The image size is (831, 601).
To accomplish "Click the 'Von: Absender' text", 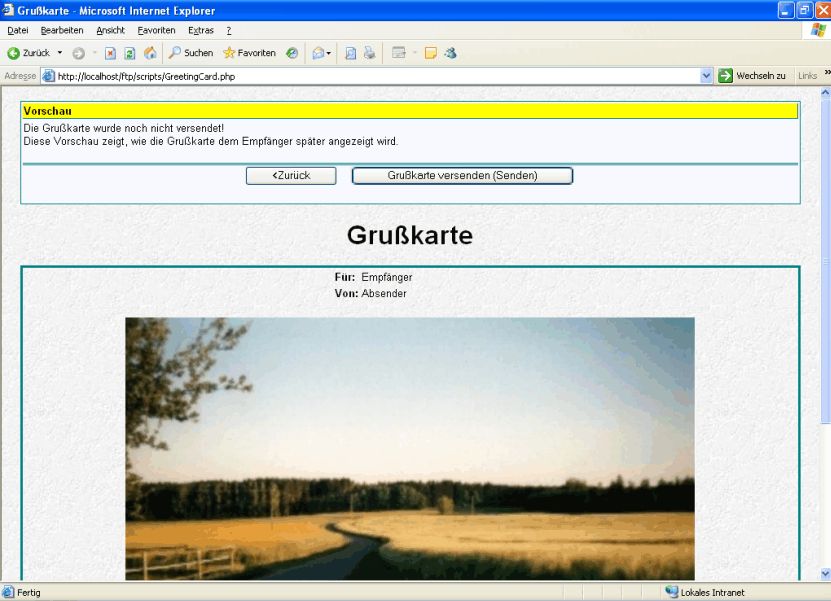I will coord(370,294).
